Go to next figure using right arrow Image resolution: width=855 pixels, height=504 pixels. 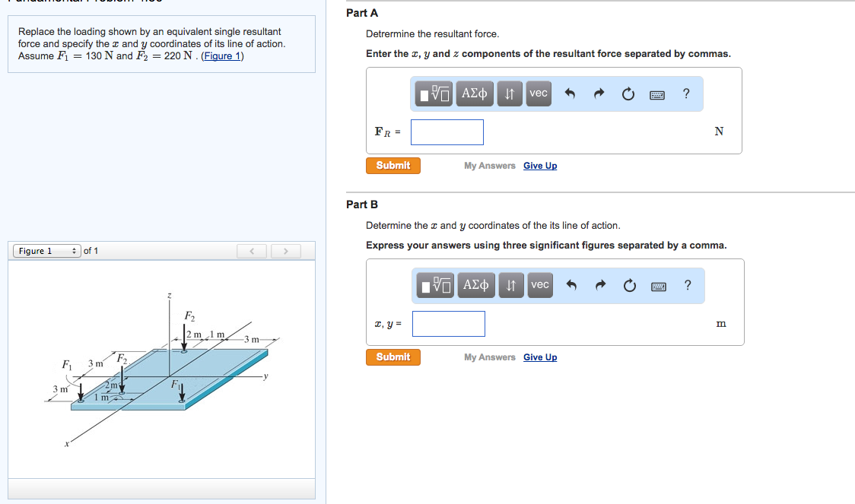[x=285, y=251]
